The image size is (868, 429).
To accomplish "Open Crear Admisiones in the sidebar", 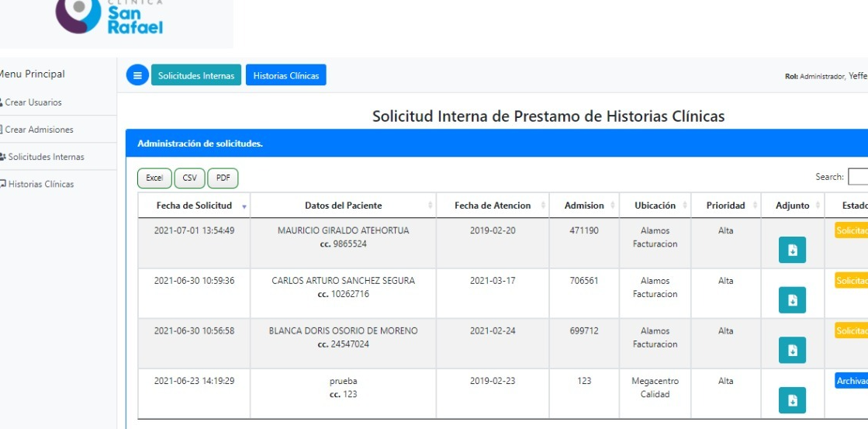I will (x=39, y=130).
